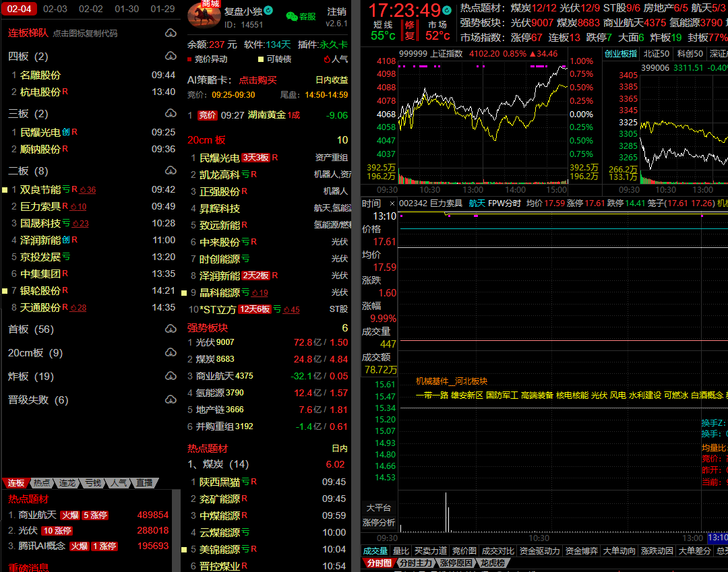
Task: Toggle the yellow 可转债 legend marker
Action: click(261, 59)
